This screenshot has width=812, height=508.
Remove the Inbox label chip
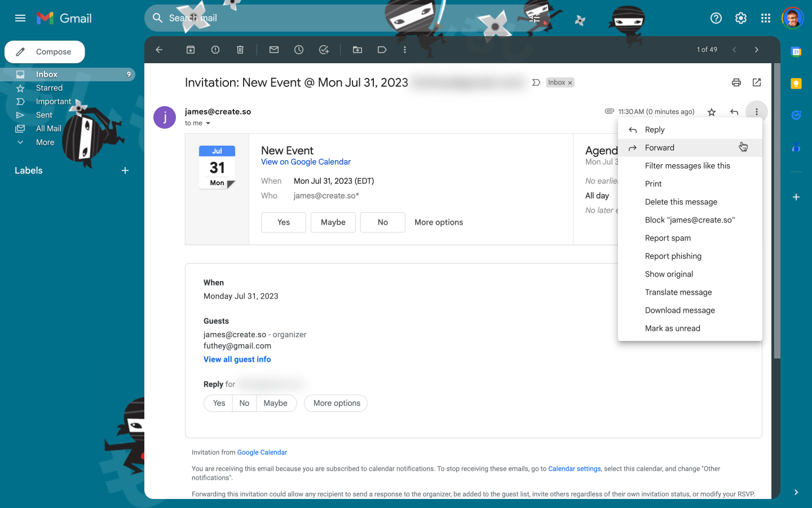pyautogui.click(x=570, y=82)
